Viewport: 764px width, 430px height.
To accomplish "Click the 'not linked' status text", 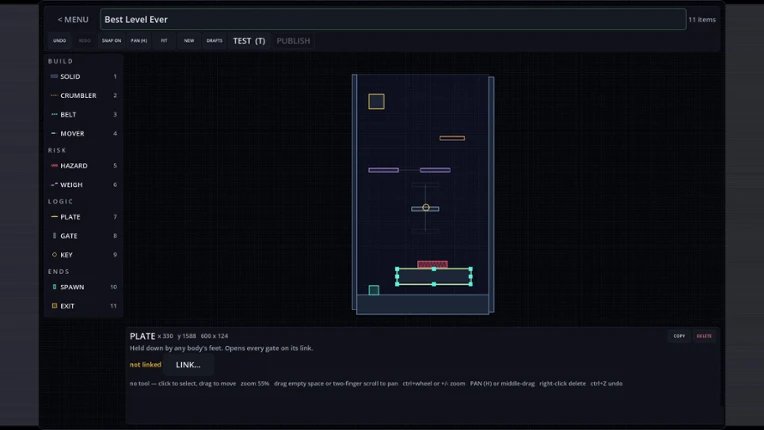I will point(145,365).
